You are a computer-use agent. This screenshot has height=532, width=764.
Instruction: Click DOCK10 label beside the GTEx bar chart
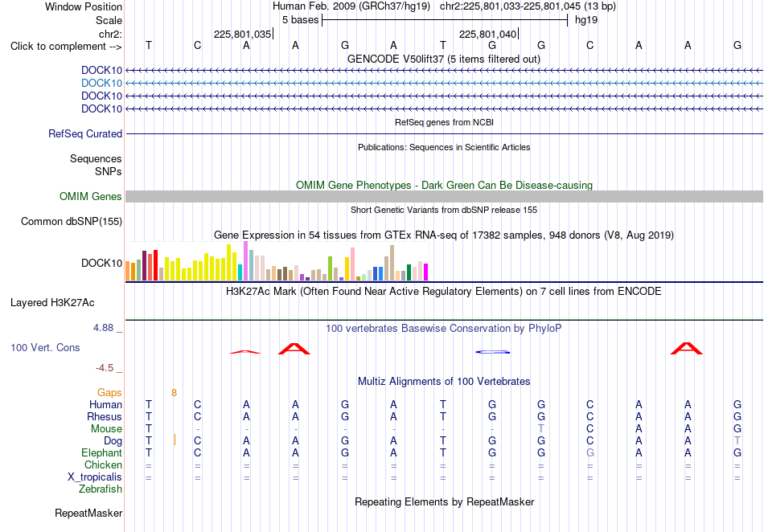(101, 264)
